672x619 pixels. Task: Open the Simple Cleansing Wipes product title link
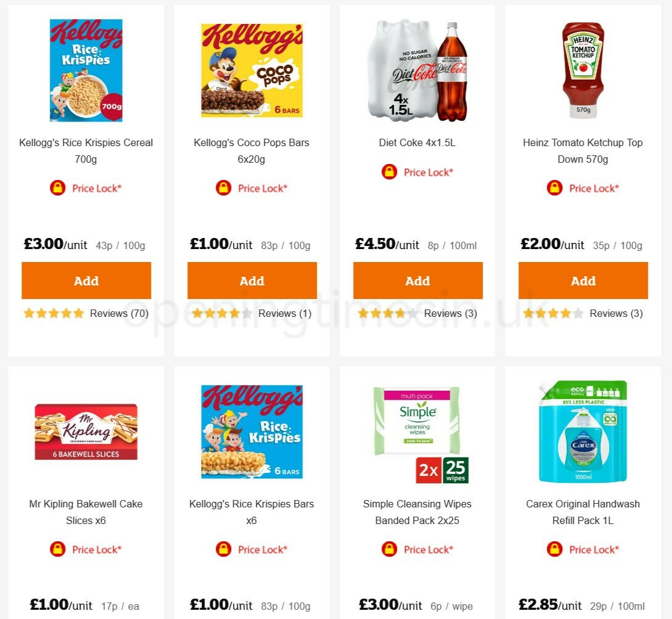[417, 512]
